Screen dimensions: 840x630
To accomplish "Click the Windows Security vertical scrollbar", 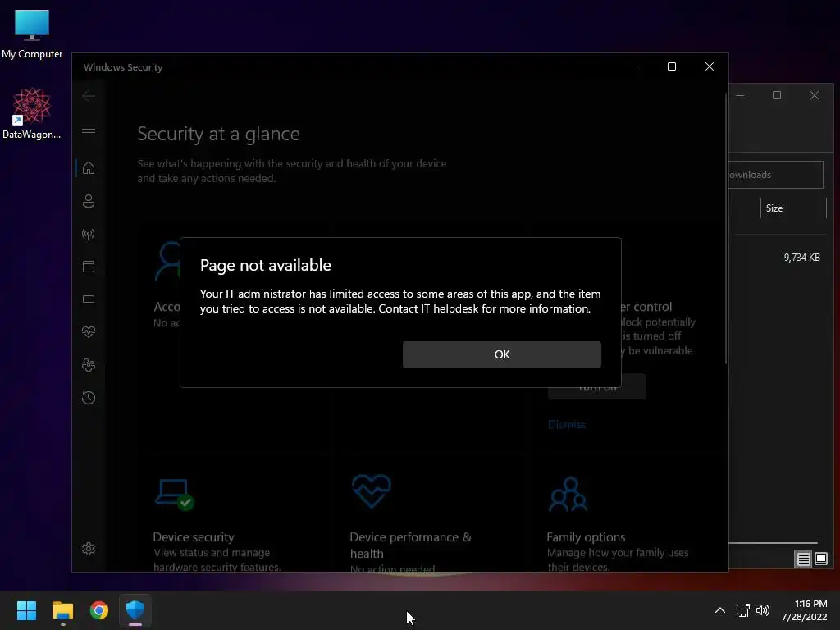I will pyautogui.click(x=726, y=228).
